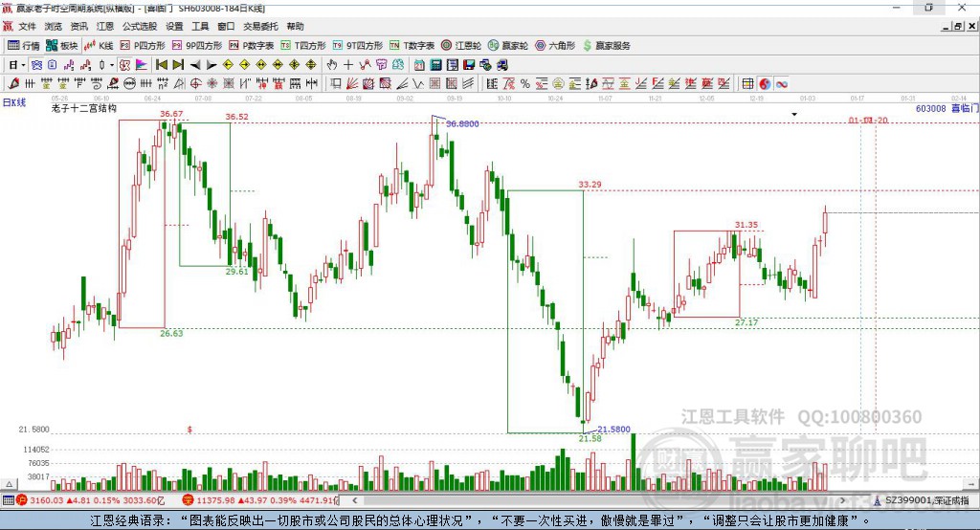Toggle the selected 12-palace structure icon
The height and width of the screenshot is (530, 980).
(124, 65)
